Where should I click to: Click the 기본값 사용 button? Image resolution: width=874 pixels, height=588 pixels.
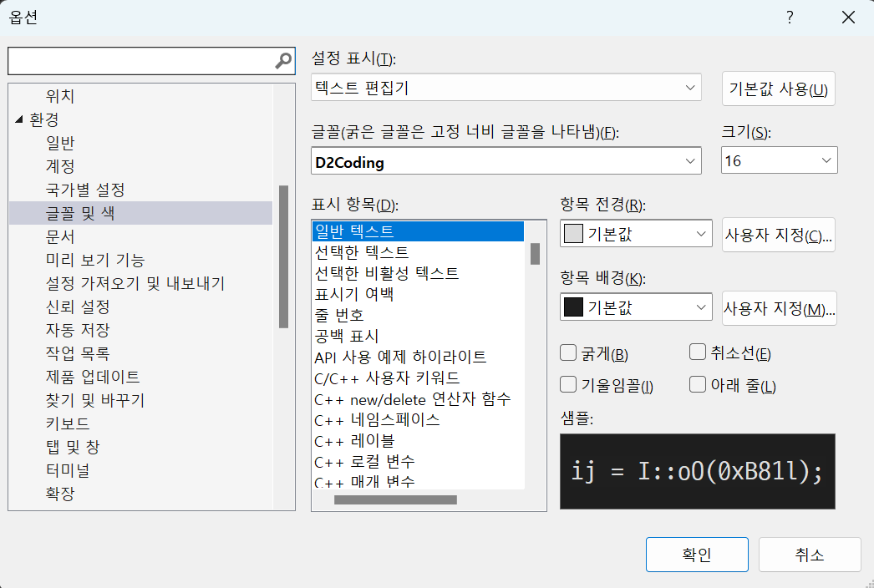(x=778, y=89)
